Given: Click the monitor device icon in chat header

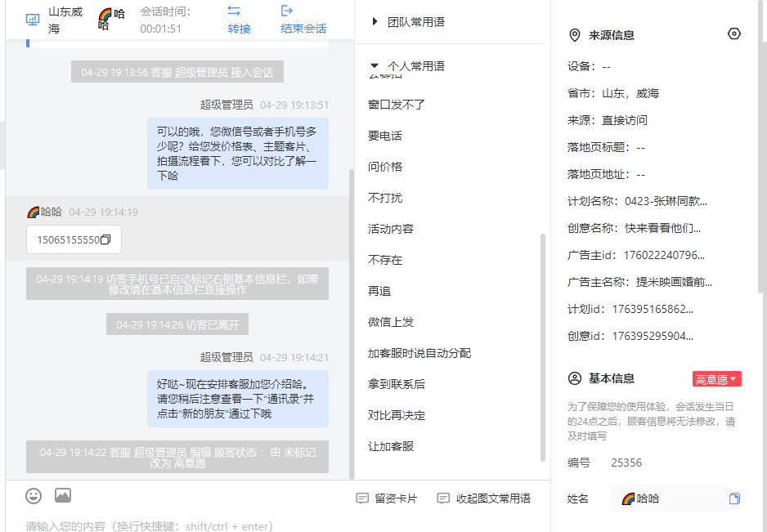Looking at the screenshot, I should (33, 20).
